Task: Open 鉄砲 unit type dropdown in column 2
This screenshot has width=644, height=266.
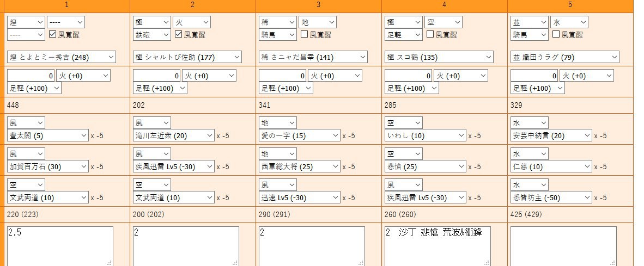Action: [152, 34]
